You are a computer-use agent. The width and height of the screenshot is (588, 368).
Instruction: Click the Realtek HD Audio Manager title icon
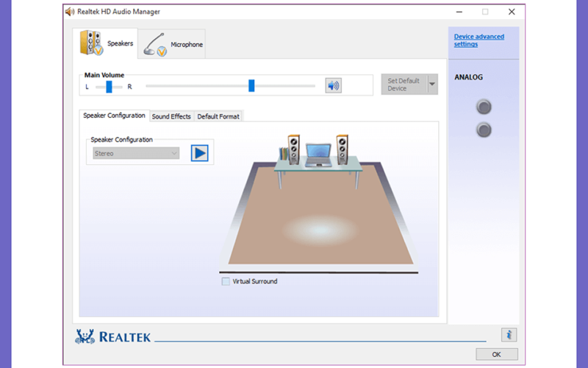point(70,12)
